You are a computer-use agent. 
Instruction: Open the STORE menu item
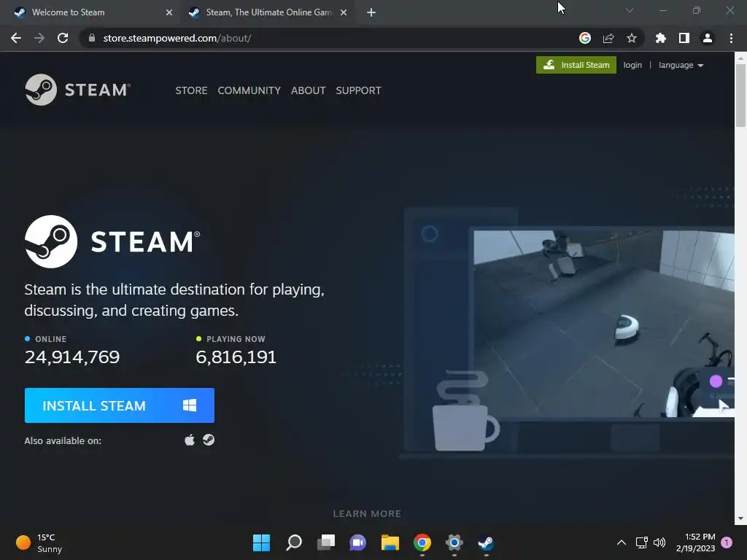(191, 90)
